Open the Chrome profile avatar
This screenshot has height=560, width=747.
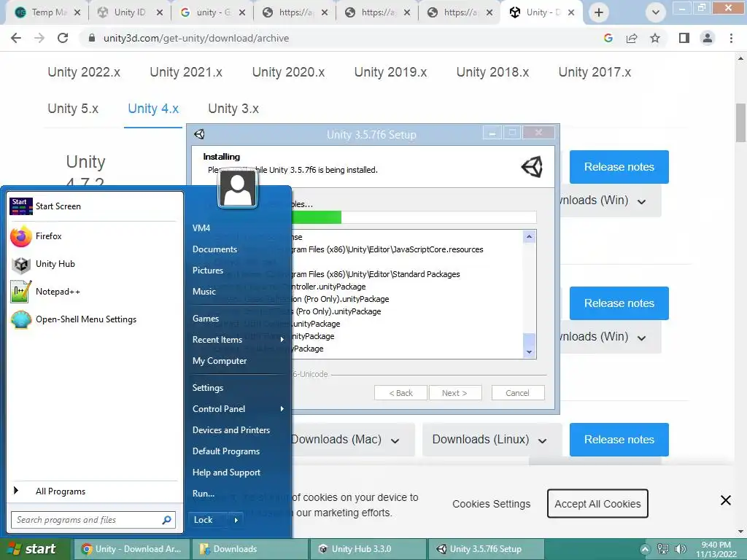708,38
